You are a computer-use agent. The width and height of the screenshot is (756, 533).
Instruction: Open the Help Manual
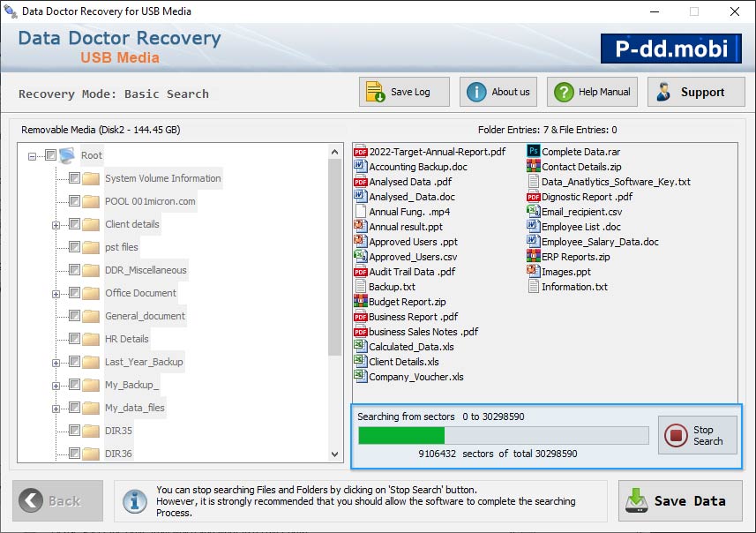(592, 92)
